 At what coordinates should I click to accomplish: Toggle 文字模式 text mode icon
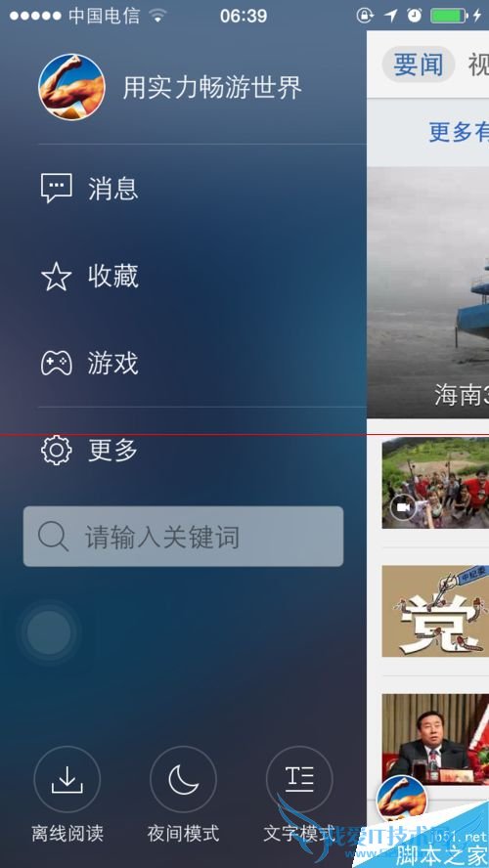[x=299, y=779]
